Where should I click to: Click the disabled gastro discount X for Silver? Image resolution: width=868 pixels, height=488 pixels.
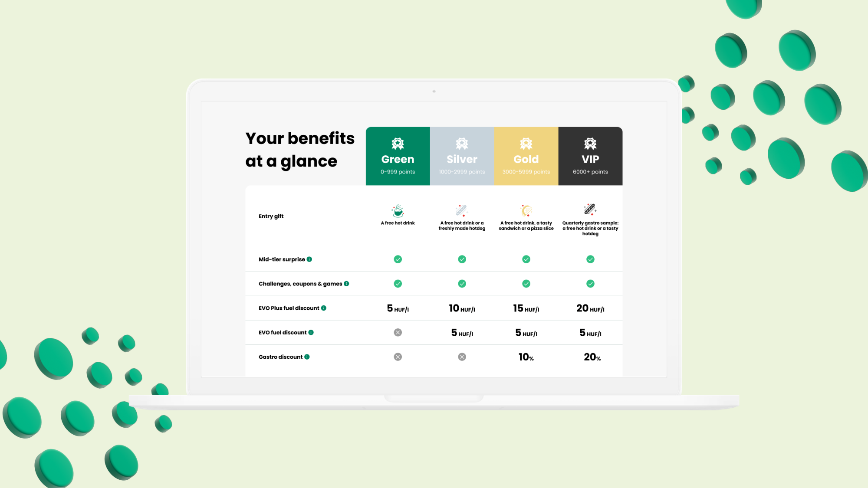(x=462, y=356)
